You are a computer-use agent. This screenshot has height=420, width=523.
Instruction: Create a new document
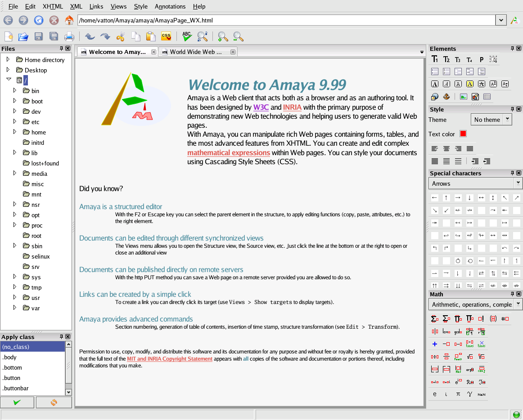(9, 36)
